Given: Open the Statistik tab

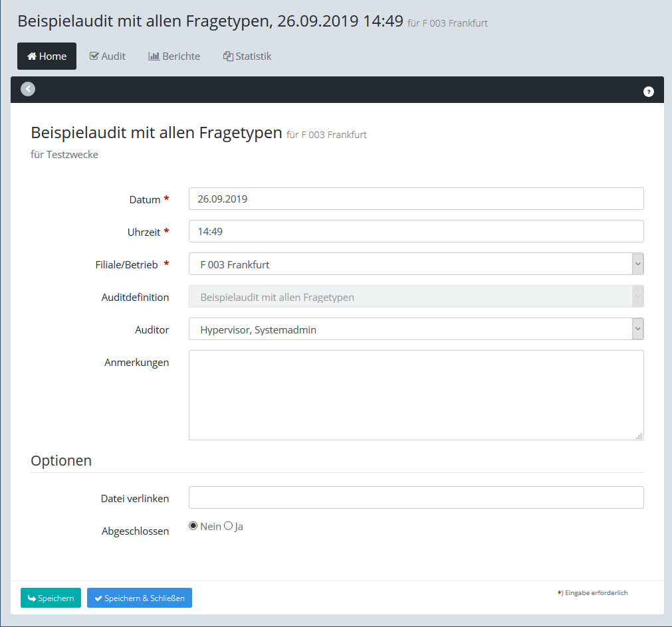Looking at the screenshot, I should [x=247, y=56].
